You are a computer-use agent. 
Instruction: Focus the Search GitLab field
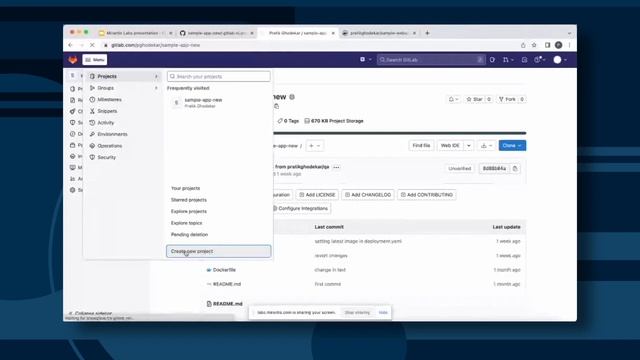pos(431,60)
